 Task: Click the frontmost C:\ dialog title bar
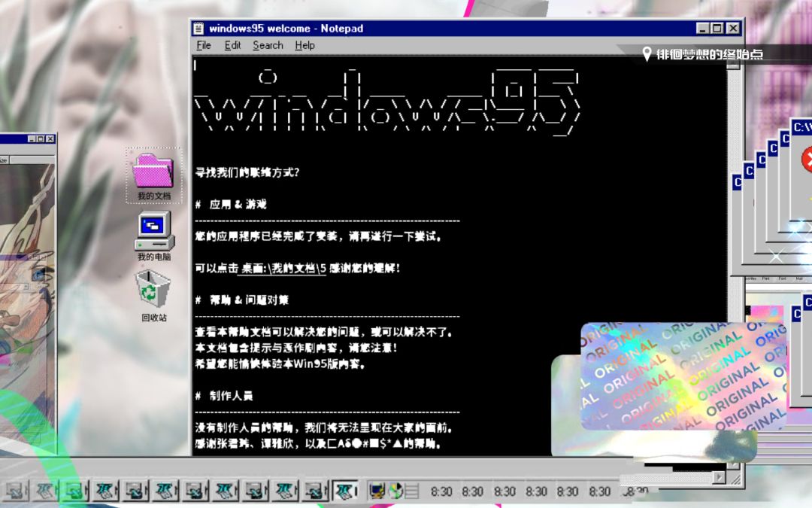[801, 127]
